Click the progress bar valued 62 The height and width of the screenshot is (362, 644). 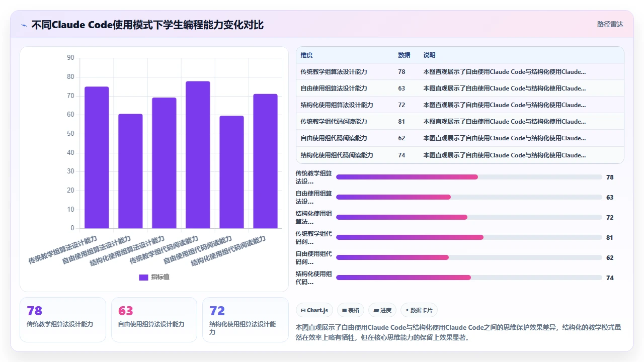469,257
